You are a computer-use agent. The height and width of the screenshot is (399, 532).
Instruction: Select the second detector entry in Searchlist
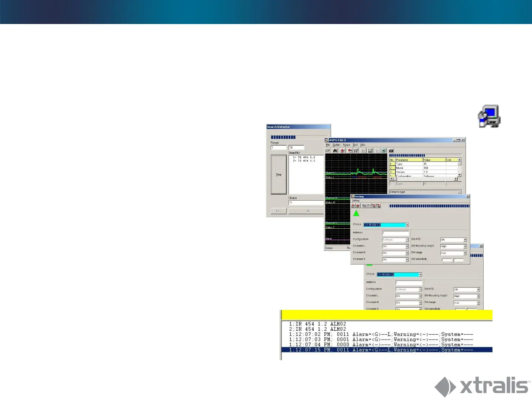[304, 161]
